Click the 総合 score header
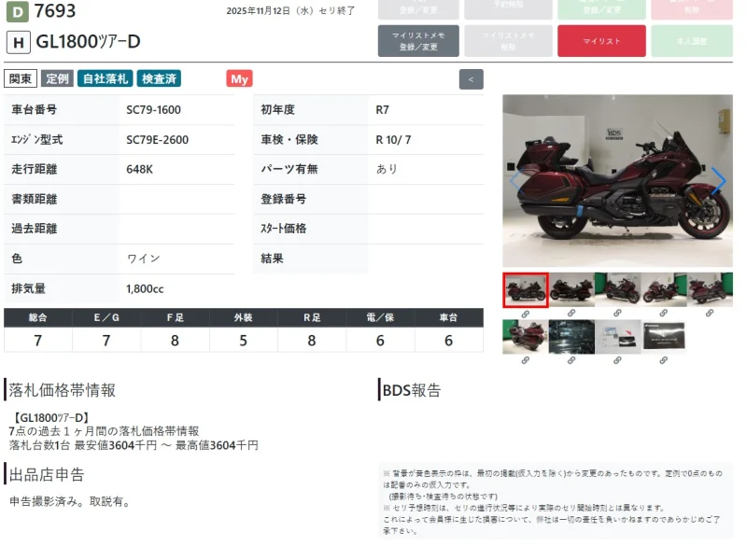747x560 pixels. point(37,317)
